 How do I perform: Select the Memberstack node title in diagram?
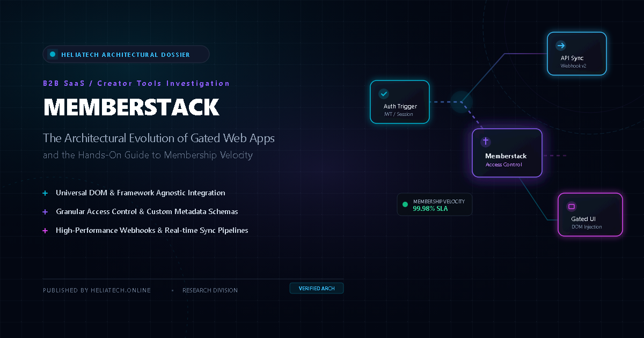(506, 156)
